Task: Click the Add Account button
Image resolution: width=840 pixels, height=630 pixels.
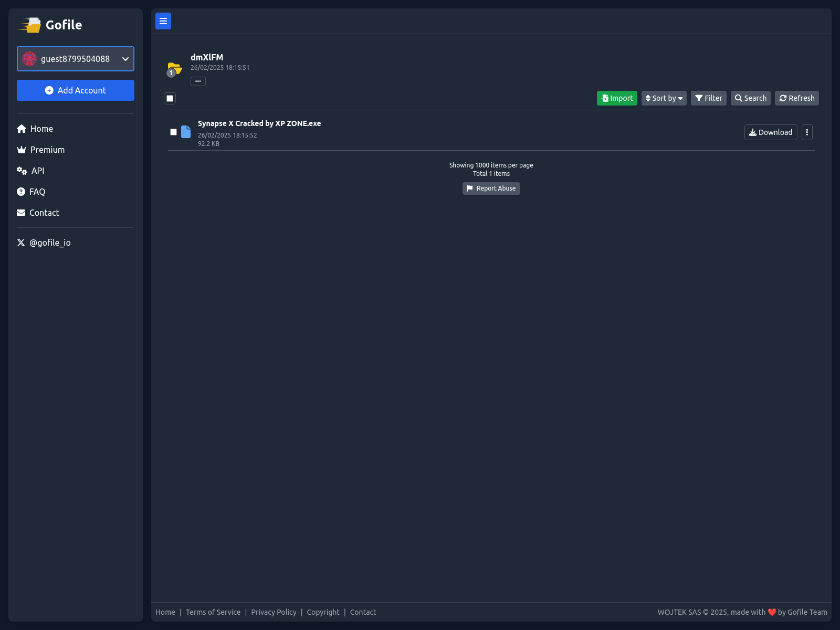Action: click(x=76, y=90)
